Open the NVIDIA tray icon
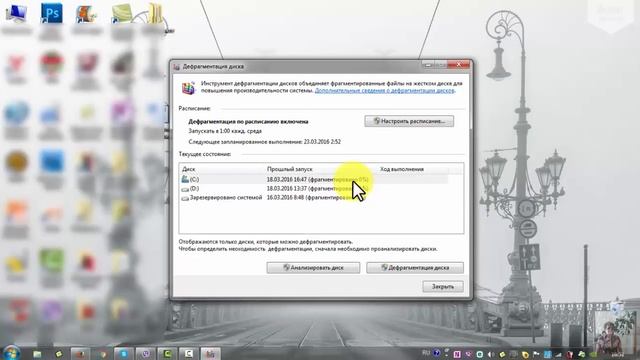The height and width of the screenshot is (360, 640). (x=593, y=354)
